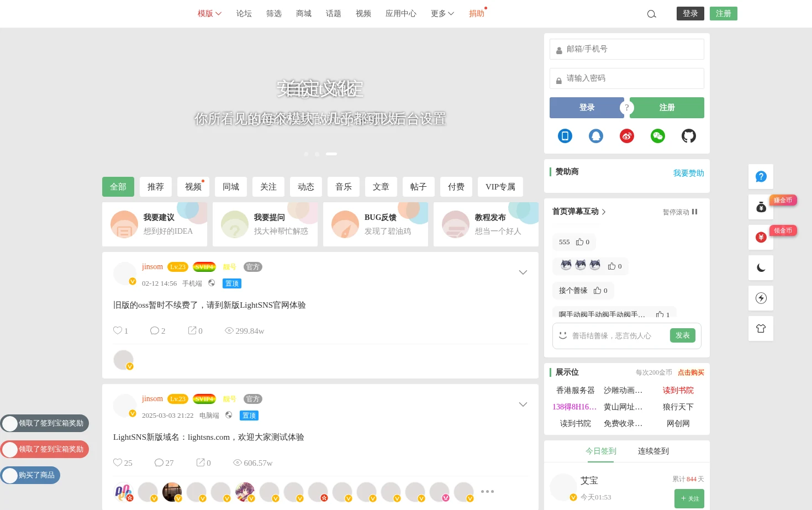Expand the 更多 dropdown in top navigation
The height and width of the screenshot is (510, 812).
tap(442, 14)
